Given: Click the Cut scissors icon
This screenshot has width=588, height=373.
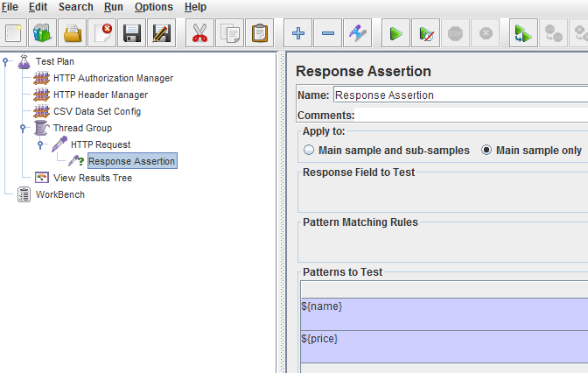Looking at the screenshot, I should [x=199, y=34].
